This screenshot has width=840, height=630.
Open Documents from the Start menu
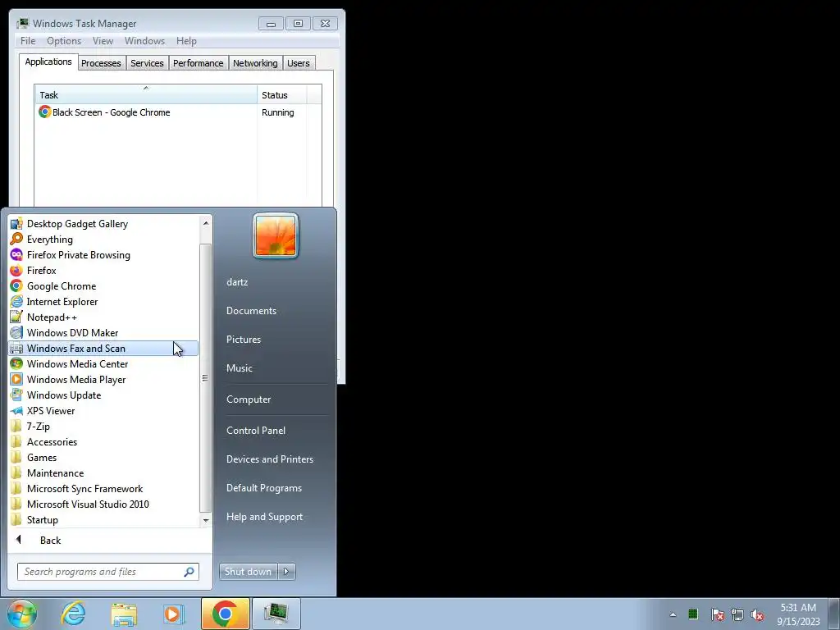coord(251,311)
